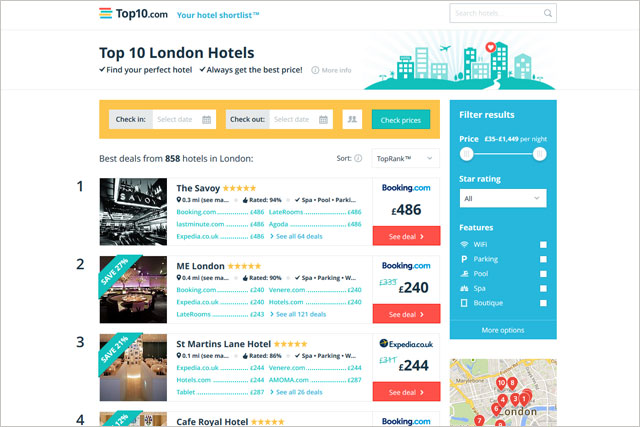Click the guests selector icon

click(352, 119)
